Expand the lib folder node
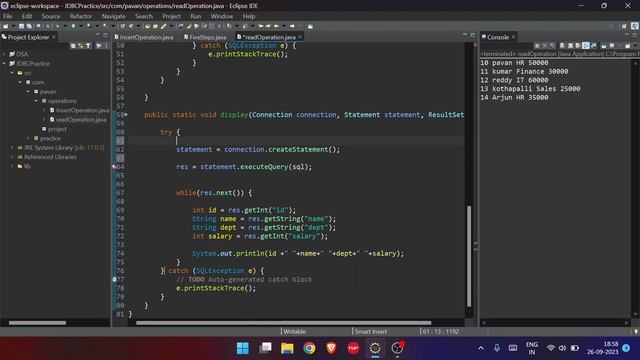640x360 pixels. [12, 166]
